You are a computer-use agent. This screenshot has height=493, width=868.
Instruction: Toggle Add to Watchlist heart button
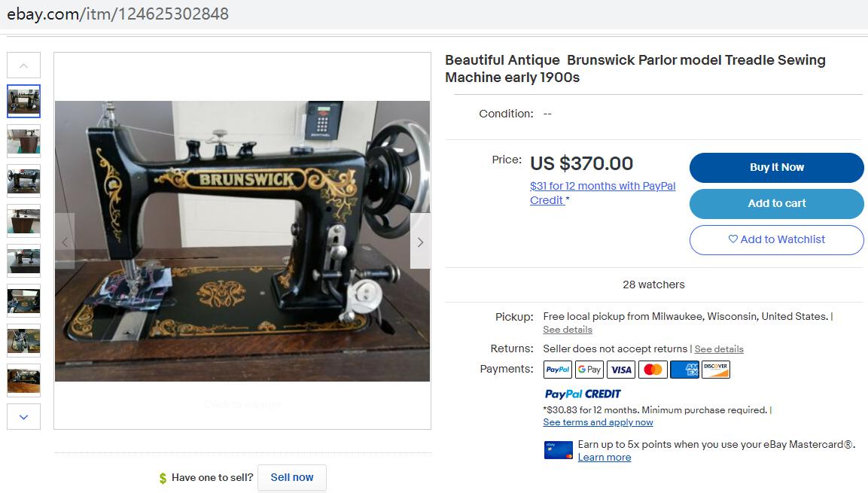point(776,239)
